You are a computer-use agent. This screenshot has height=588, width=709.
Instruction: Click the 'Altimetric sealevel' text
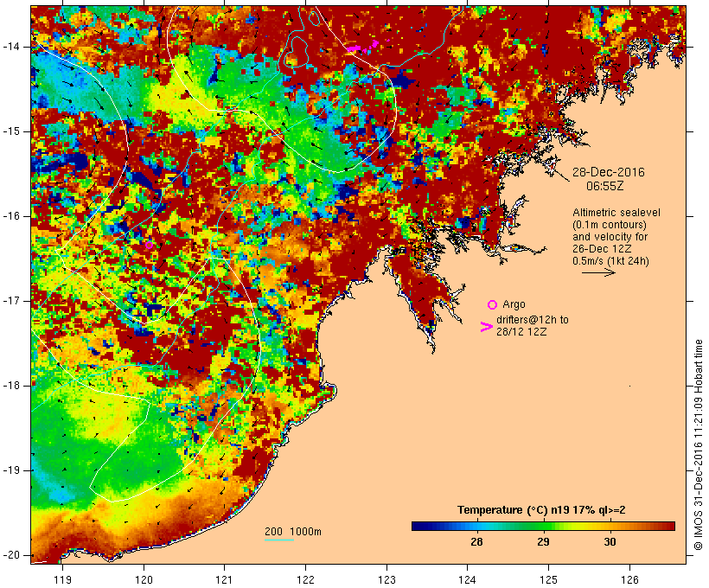coord(616,213)
